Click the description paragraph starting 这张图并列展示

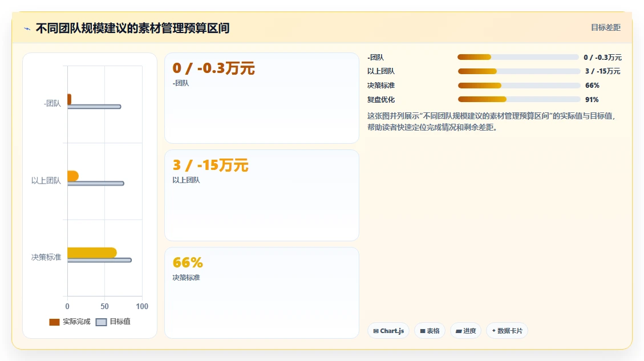[x=492, y=121]
